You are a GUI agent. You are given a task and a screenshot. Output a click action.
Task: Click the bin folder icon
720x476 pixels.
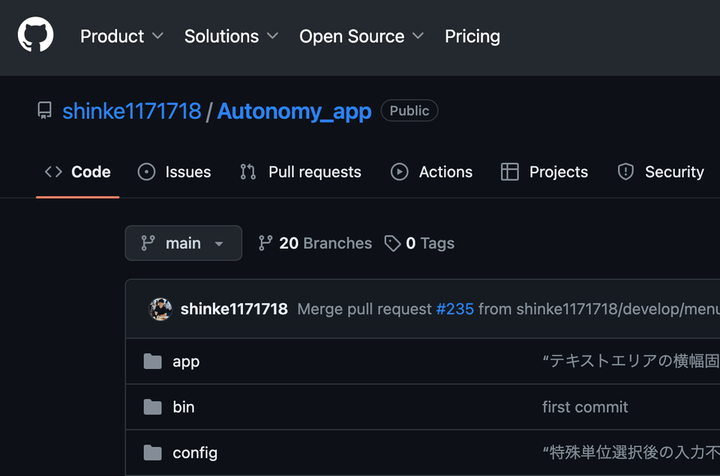tap(152, 407)
